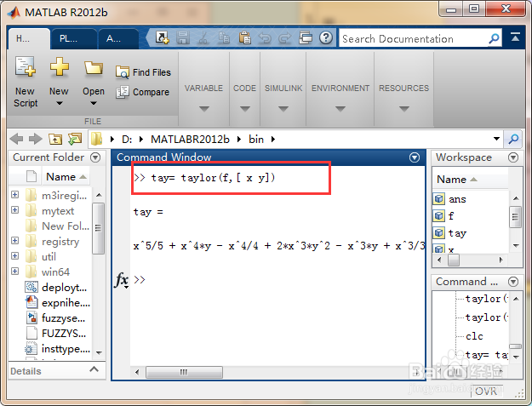Select the expnihe... file

(57, 302)
